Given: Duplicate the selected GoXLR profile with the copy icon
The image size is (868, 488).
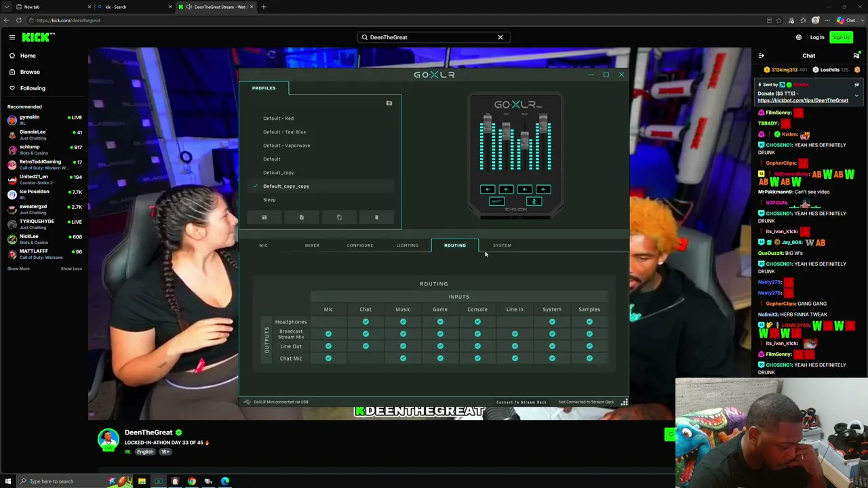Looking at the screenshot, I should click(x=339, y=218).
